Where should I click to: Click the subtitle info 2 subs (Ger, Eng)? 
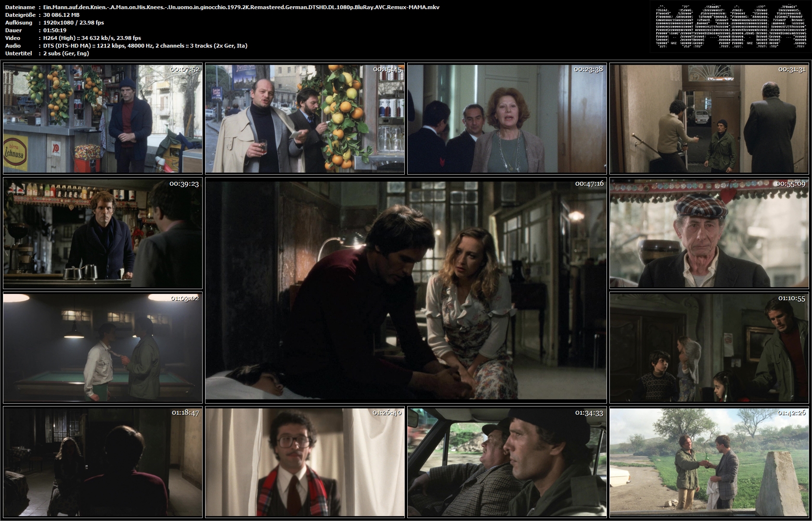[66, 53]
